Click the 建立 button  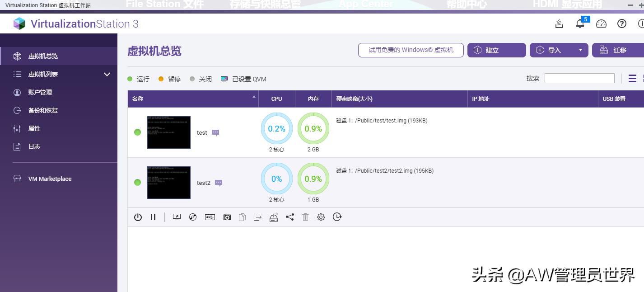coord(496,50)
